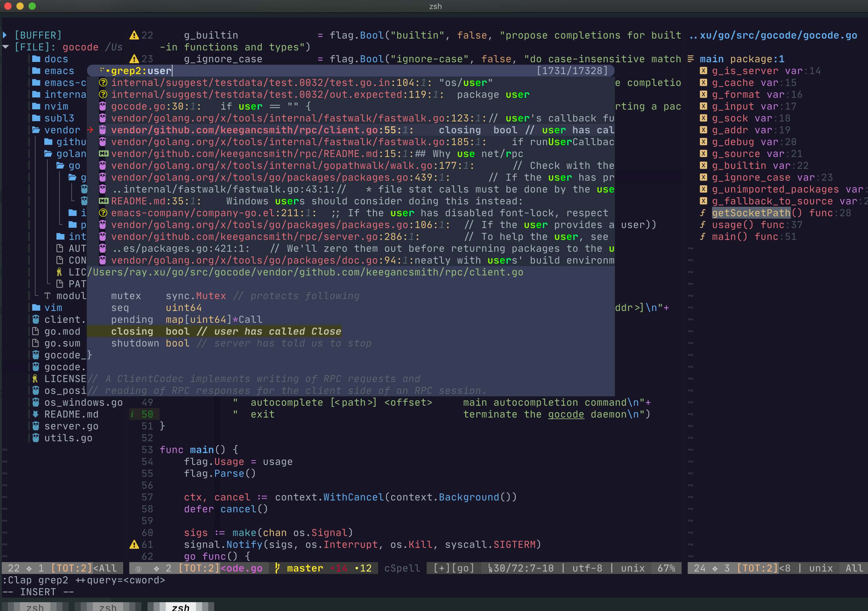Click warning sign icon on line 22
The width and height of the screenshot is (868, 611).
(x=134, y=35)
